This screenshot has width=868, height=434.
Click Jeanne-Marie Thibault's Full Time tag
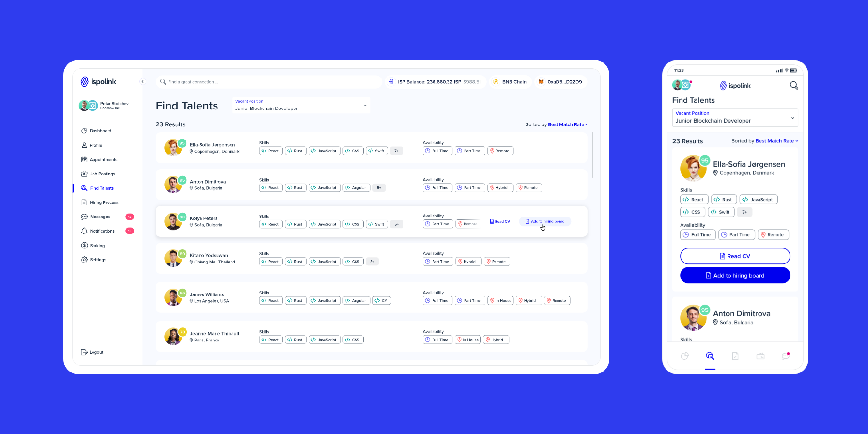[437, 340]
